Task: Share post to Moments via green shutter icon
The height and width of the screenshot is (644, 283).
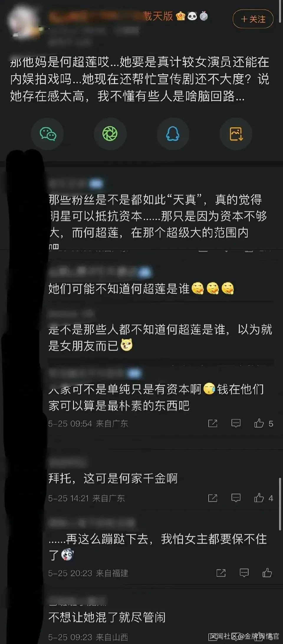Action: (x=110, y=134)
